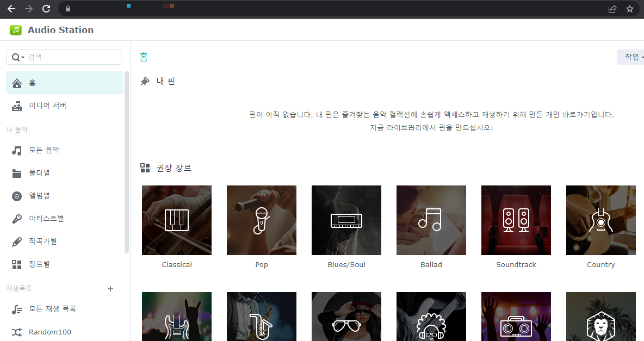Click the pin icon beside 내 핀

click(x=145, y=82)
